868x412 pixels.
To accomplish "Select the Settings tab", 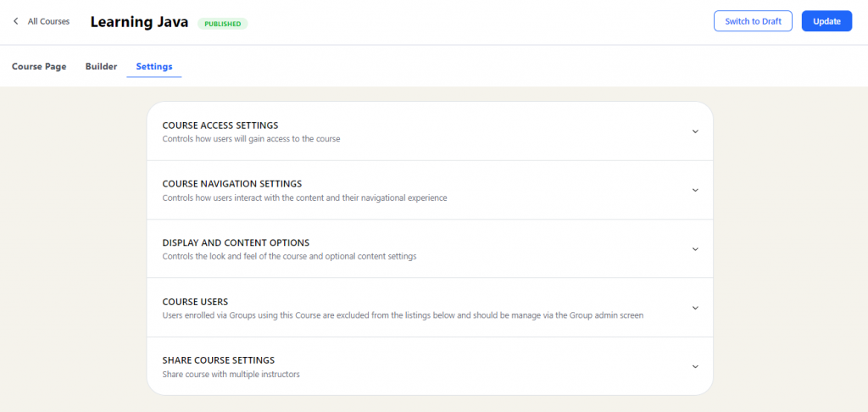I will point(154,66).
